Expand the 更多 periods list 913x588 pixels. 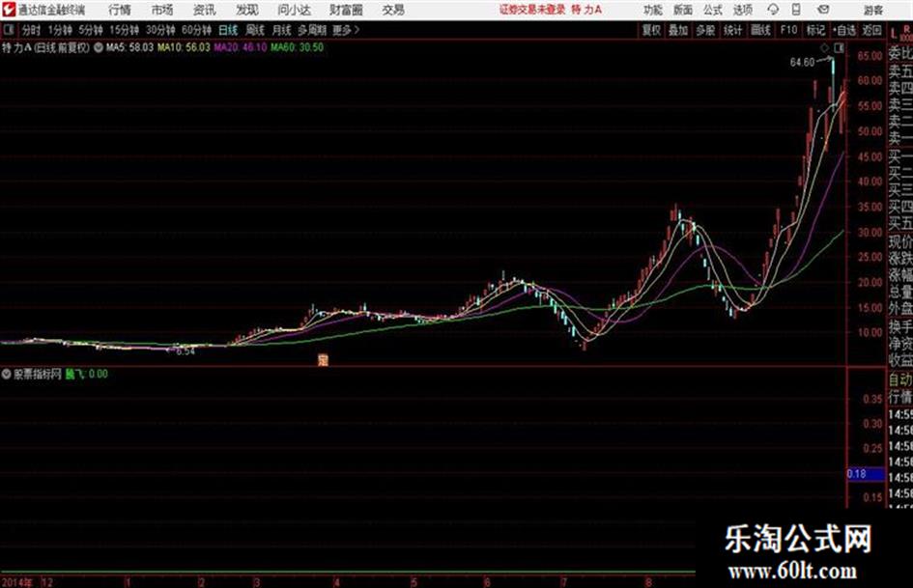[x=346, y=30]
